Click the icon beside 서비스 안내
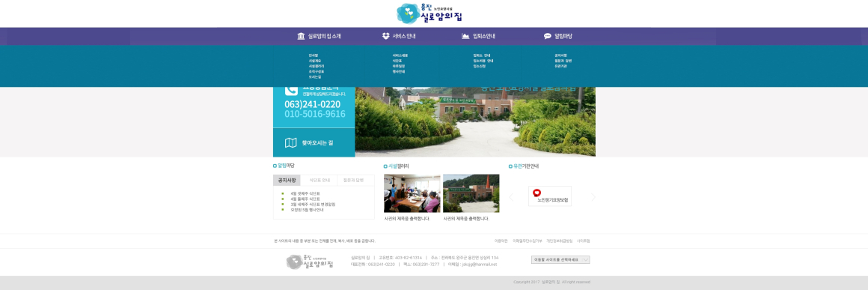This screenshot has height=290, width=868. [x=386, y=36]
